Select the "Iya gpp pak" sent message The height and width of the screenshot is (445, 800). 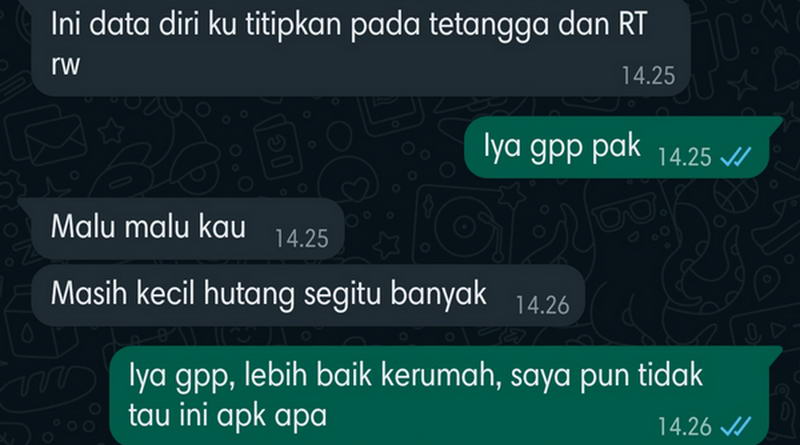623,147
